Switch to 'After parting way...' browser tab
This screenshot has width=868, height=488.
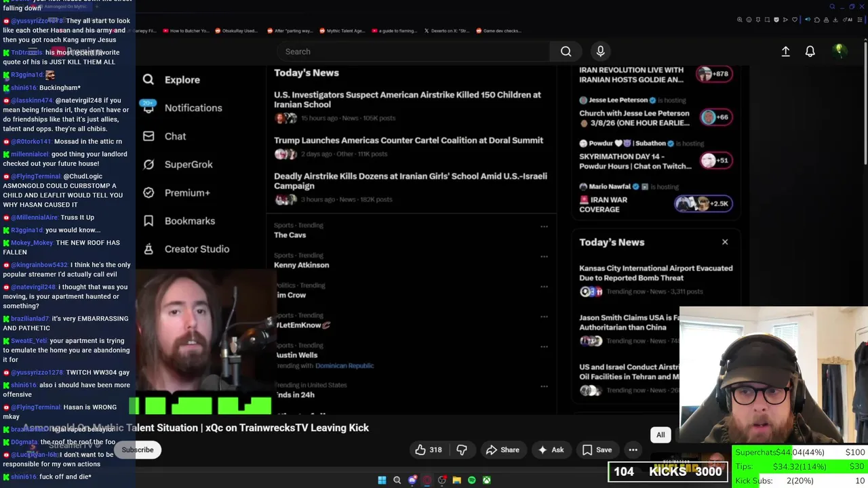(x=290, y=30)
